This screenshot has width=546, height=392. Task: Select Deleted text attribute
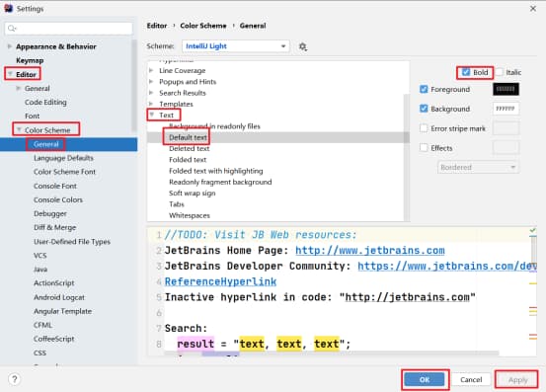[190, 148]
